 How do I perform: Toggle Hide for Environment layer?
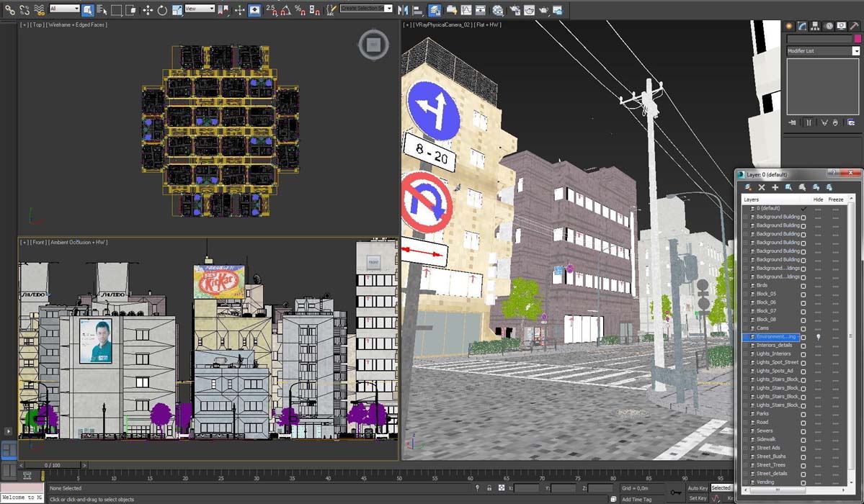(818, 337)
